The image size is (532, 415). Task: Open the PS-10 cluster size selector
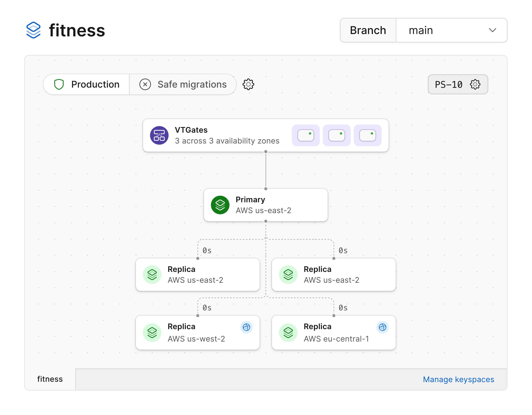(x=449, y=84)
